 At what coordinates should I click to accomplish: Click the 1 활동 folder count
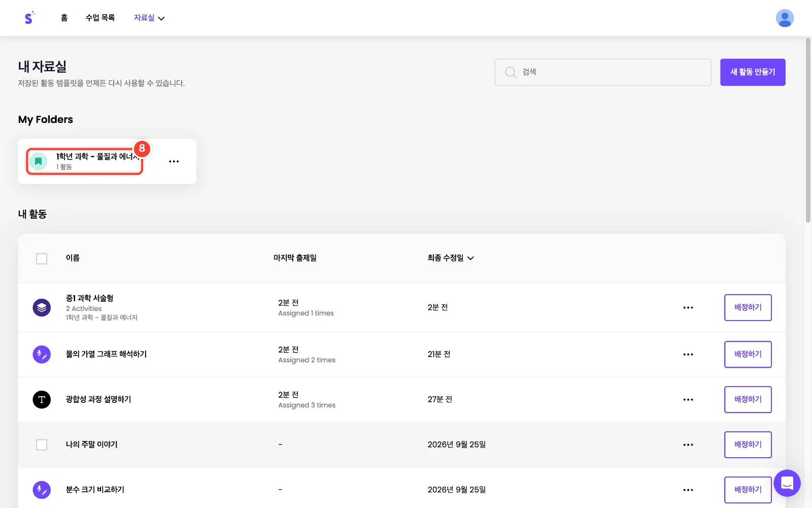(x=64, y=167)
